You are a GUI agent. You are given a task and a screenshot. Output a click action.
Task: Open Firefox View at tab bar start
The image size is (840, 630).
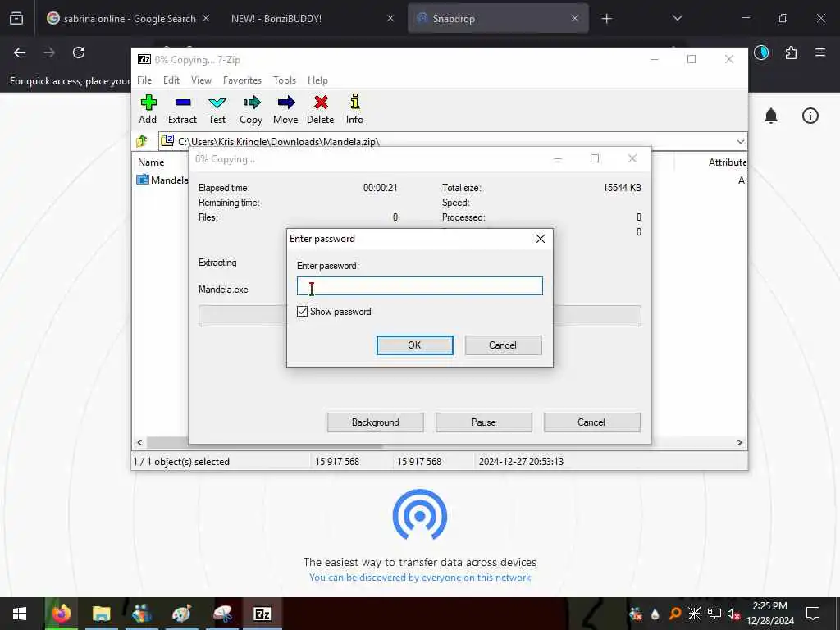tap(16, 19)
